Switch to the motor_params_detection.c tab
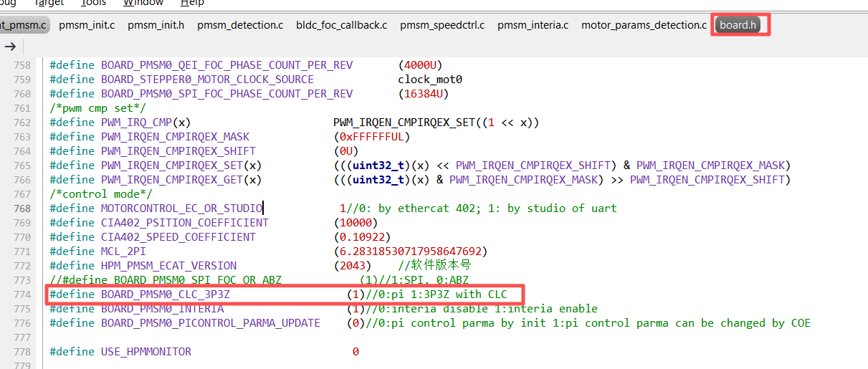The image size is (868, 369). 644,25
